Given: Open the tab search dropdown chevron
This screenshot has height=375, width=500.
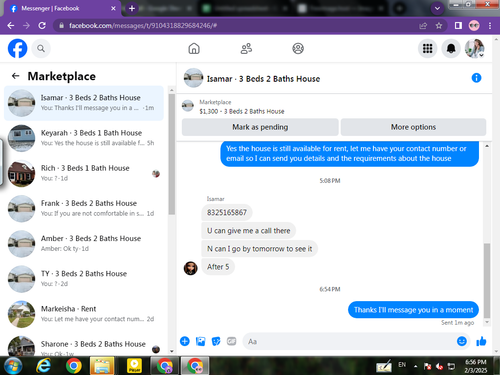Looking at the screenshot, I should pyautogui.click(x=437, y=8).
